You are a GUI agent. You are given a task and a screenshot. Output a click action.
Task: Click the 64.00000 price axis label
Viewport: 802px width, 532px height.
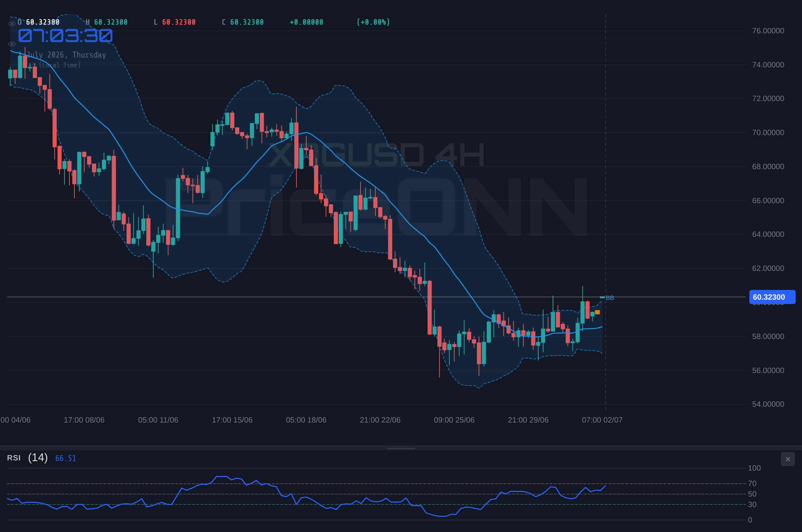[768, 234]
